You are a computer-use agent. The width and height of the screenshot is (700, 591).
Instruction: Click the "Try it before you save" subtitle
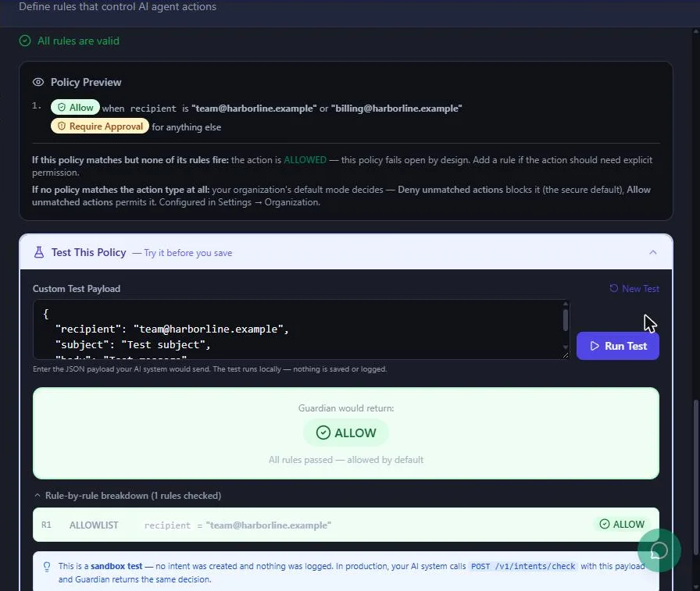click(188, 253)
